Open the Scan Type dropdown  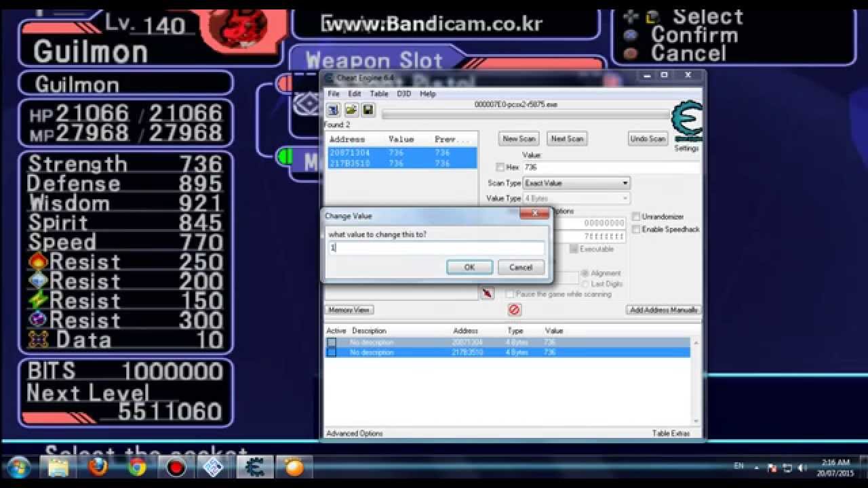[x=576, y=183]
